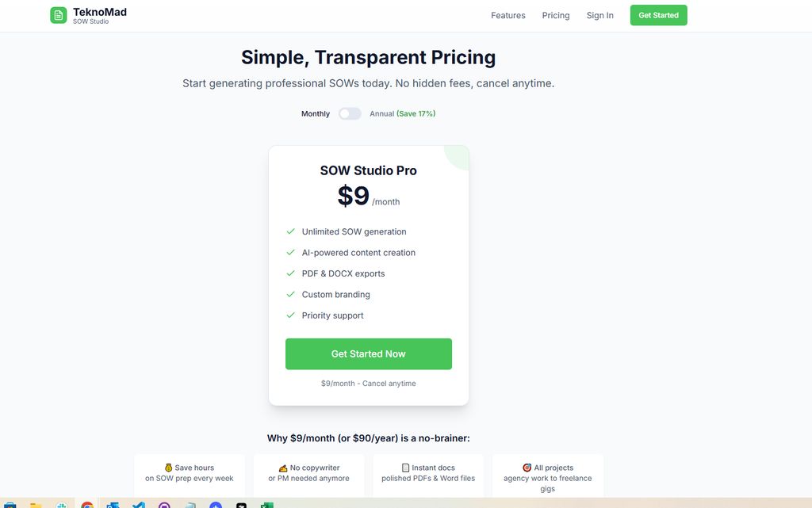Viewport: 812px width, 508px height.
Task: Click the SOW Studio Pro plan title
Action: pos(369,170)
